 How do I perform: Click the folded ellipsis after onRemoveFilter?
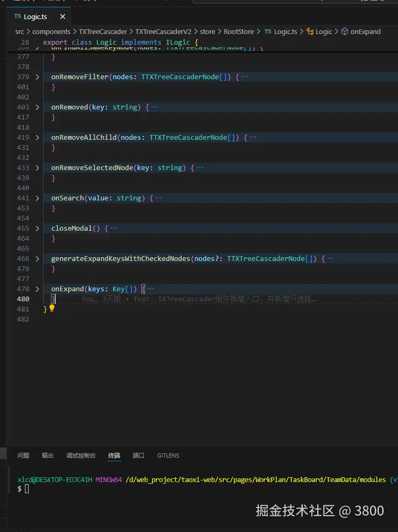click(x=244, y=77)
